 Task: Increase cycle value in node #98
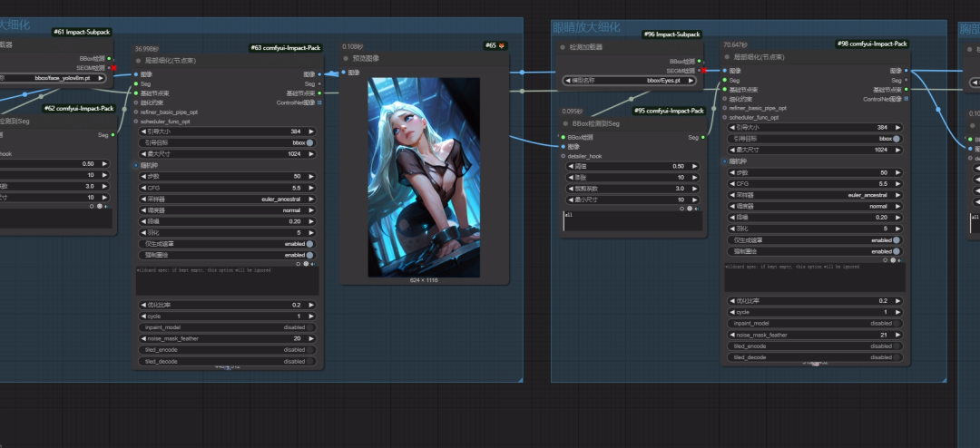(x=898, y=312)
